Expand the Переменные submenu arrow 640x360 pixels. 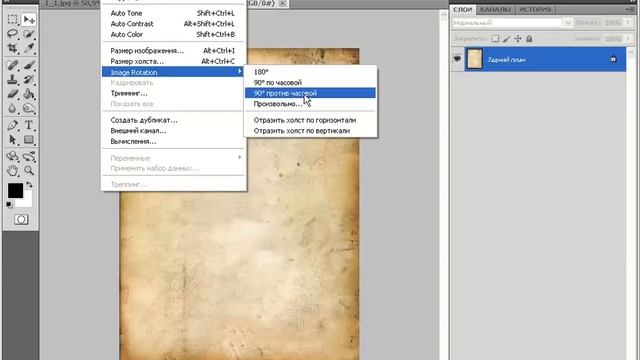240,157
